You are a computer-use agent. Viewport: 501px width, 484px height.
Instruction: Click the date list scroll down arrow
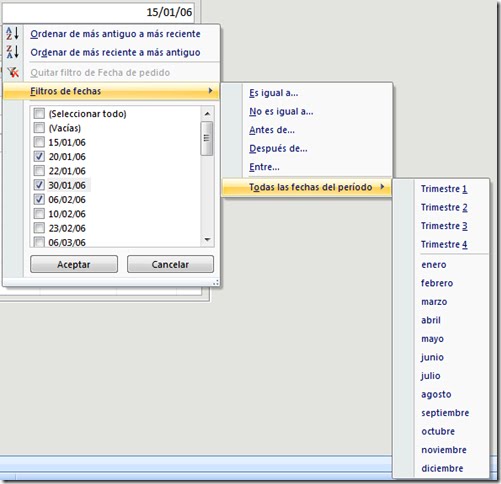pyautogui.click(x=207, y=240)
